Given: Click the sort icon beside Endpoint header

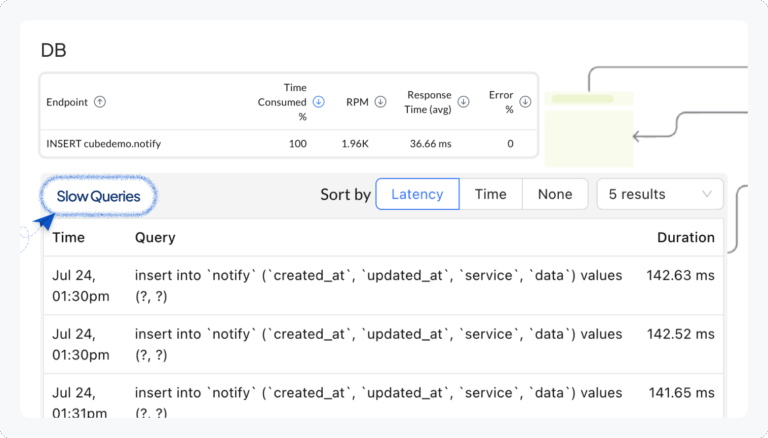Looking at the screenshot, I should point(100,102).
